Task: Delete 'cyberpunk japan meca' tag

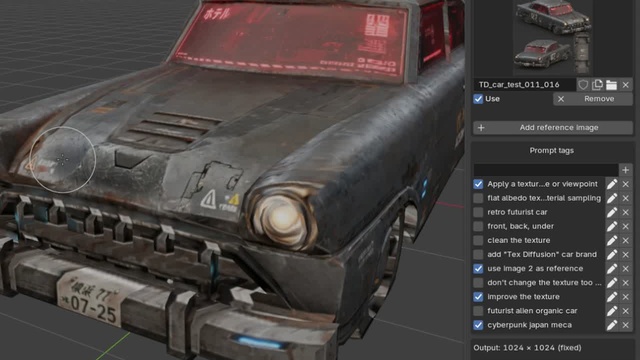Action: (625, 325)
